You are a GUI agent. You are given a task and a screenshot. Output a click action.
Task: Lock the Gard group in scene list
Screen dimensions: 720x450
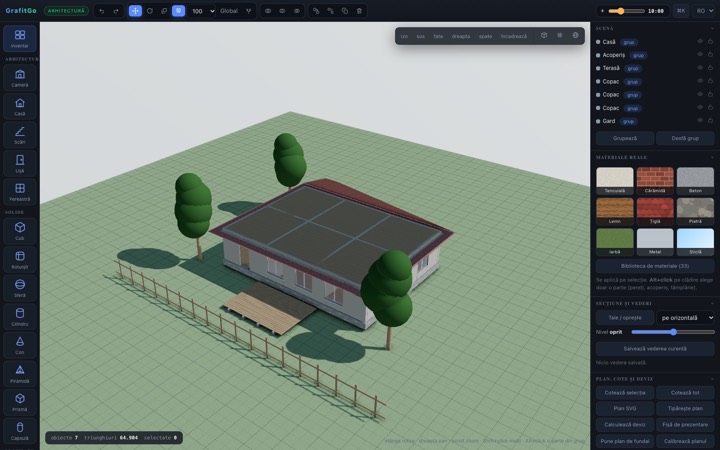click(710, 120)
